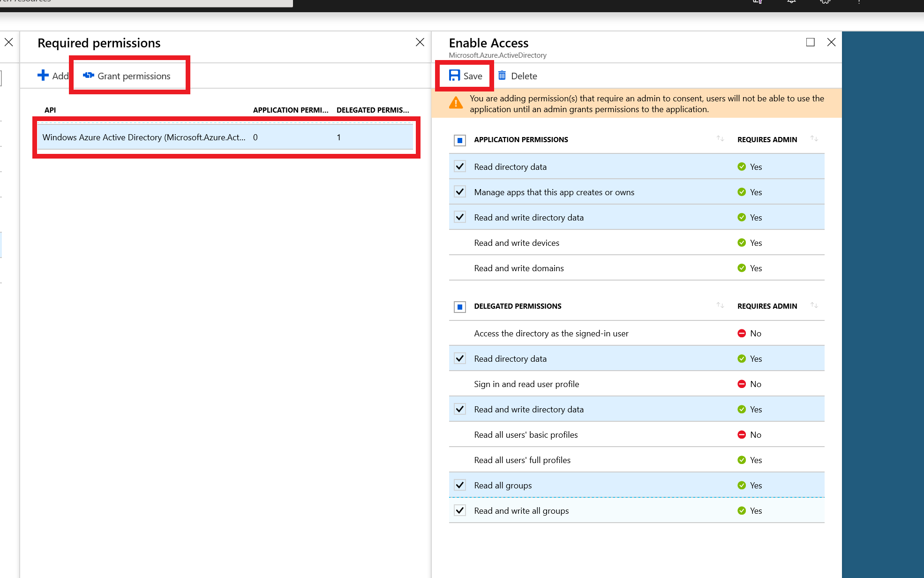The height and width of the screenshot is (578, 924).
Task: Uncheck application Read directory data permission
Action: pos(460,167)
